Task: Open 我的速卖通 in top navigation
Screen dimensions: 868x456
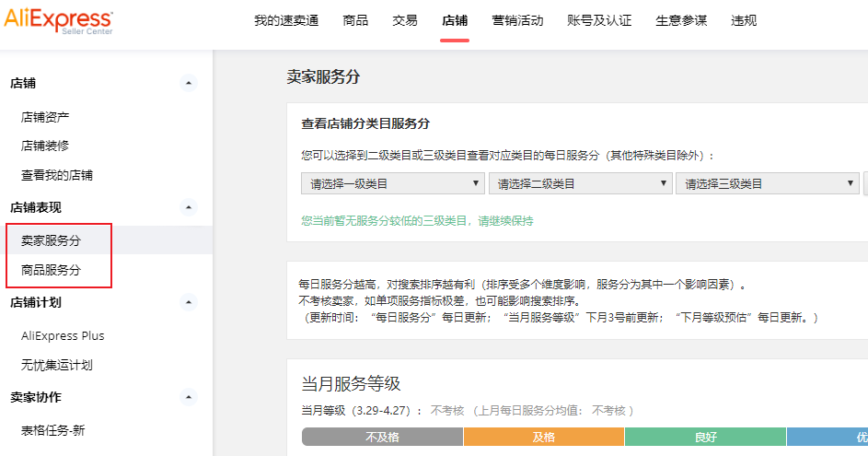Action: (x=286, y=20)
